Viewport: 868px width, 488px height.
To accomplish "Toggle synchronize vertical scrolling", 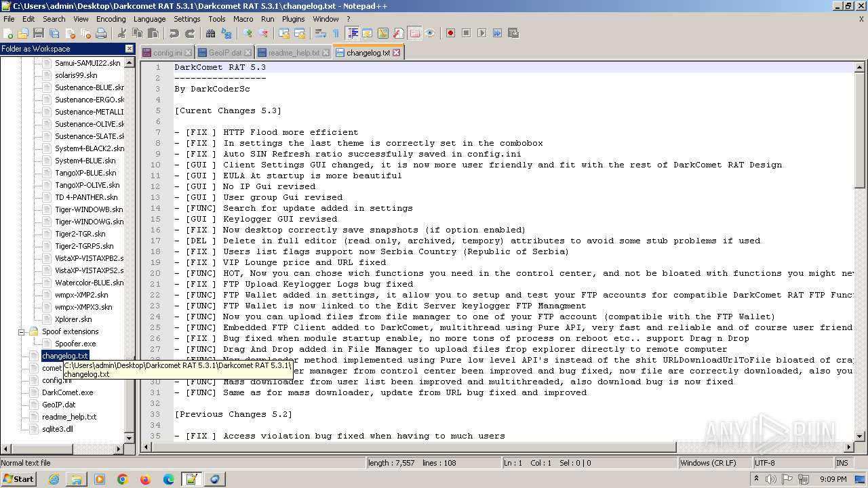I will pos(284,33).
